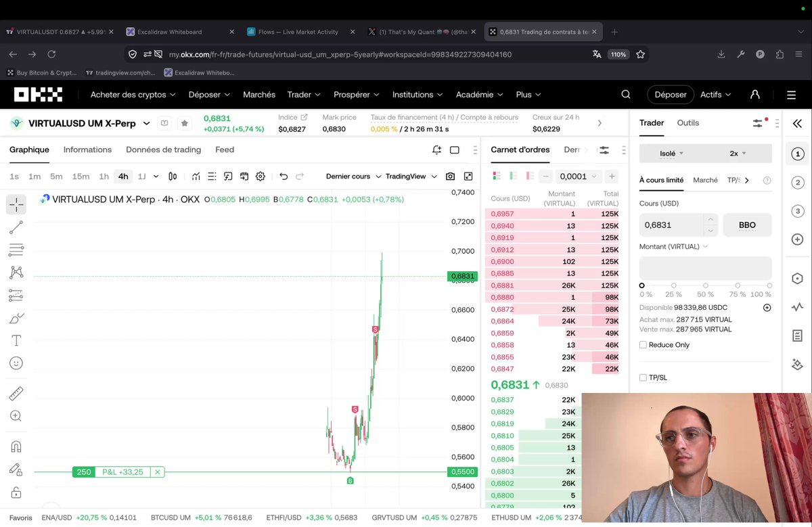This screenshot has height=527, width=812.
Task: Select the 1h chart timeframe
Action: 104,177
